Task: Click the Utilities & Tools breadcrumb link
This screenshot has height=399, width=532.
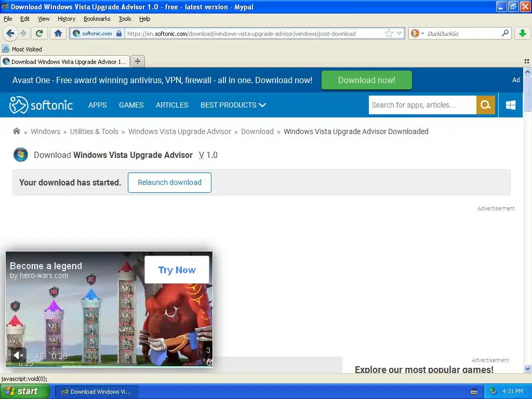Action: coord(95,131)
